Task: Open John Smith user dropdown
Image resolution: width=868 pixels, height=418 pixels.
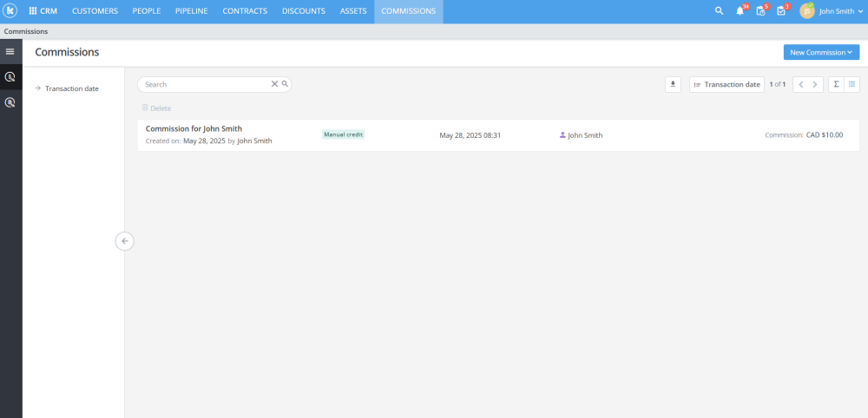Action: pos(839,11)
